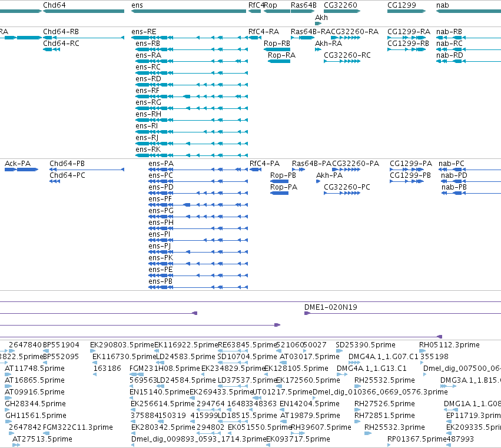
Task: Click transcript nab-RB
Action: pyautogui.click(x=449, y=32)
